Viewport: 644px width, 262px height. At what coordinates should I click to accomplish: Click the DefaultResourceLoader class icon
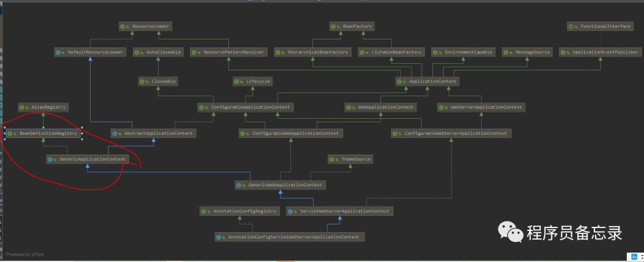click(x=58, y=53)
